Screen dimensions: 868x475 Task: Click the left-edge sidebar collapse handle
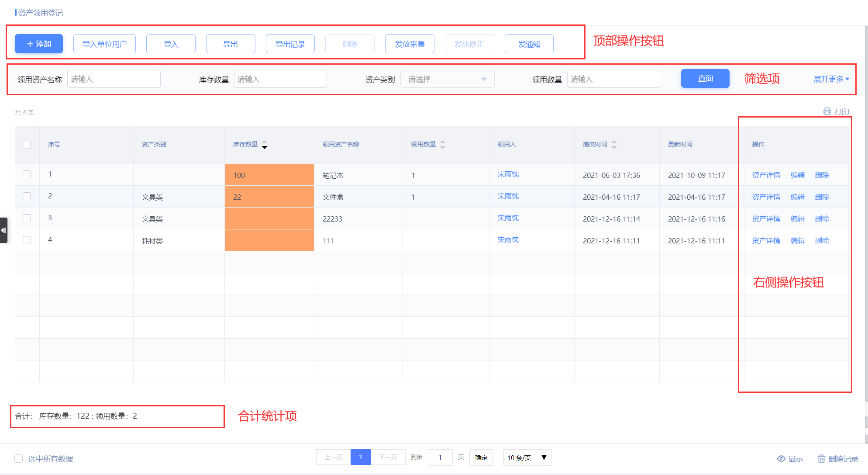[x=3, y=230]
